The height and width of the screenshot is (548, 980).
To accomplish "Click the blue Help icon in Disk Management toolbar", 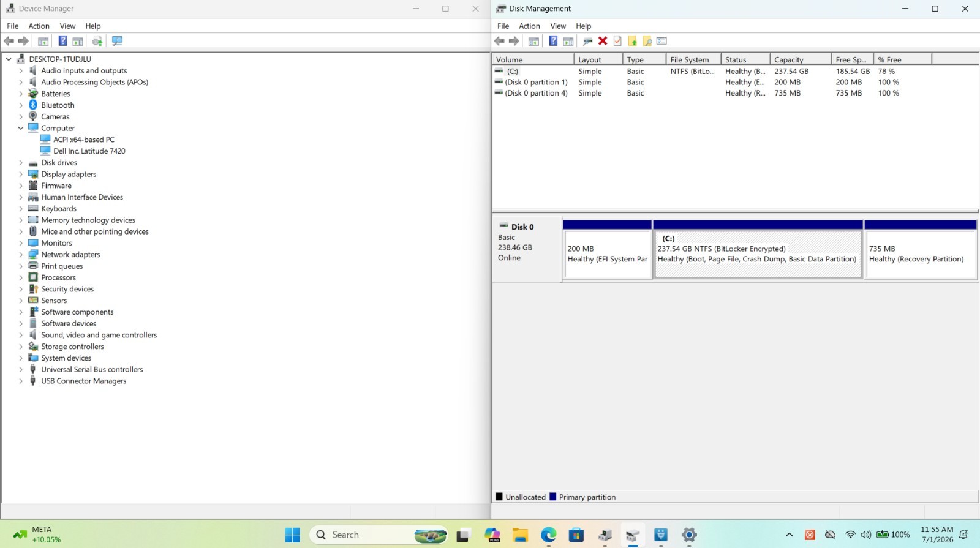I will (553, 41).
